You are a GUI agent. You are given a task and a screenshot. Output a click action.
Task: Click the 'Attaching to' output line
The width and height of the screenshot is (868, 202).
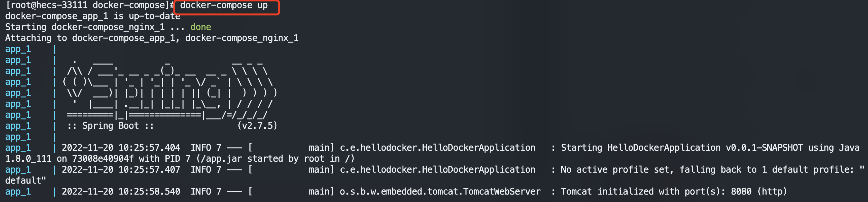coord(152,38)
